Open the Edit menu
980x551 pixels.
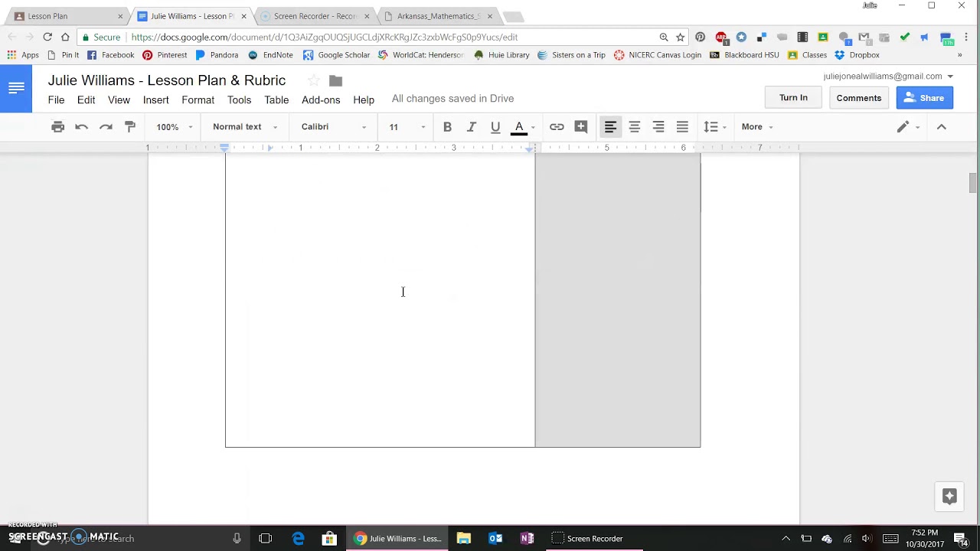[x=86, y=100]
